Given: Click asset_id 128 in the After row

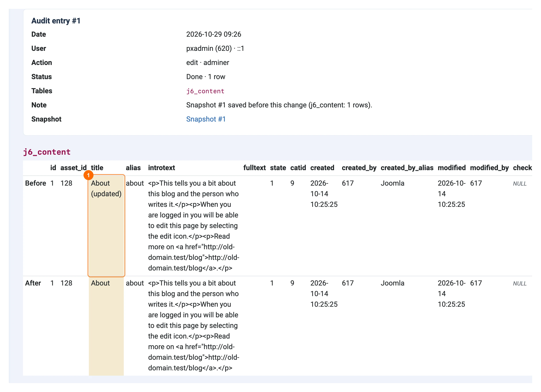Looking at the screenshot, I should [x=66, y=283].
